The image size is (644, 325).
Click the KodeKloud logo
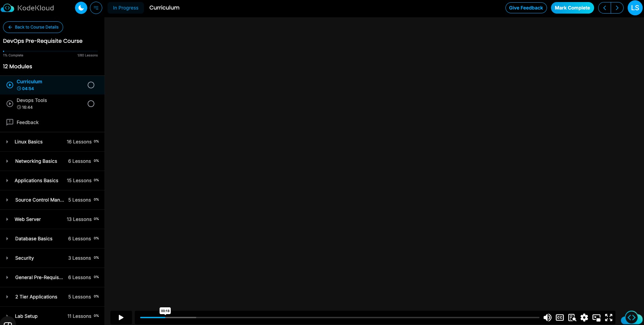pyautogui.click(x=27, y=8)
